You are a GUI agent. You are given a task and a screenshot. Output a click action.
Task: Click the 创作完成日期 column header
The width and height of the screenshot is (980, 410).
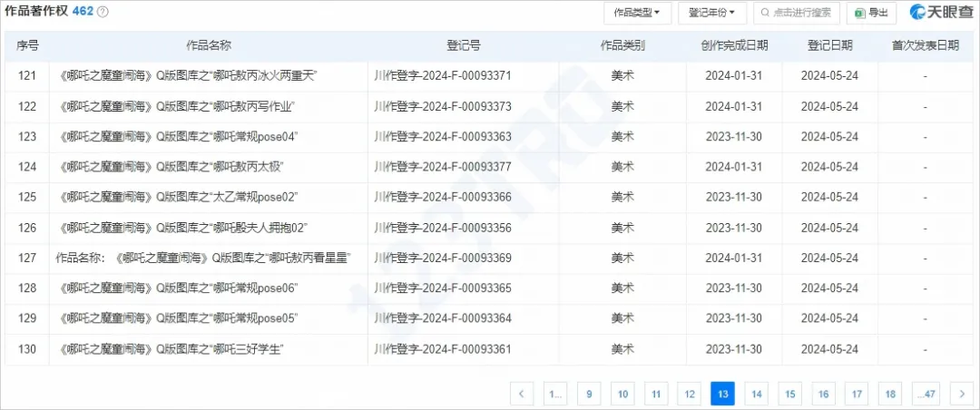coord(734,45)
